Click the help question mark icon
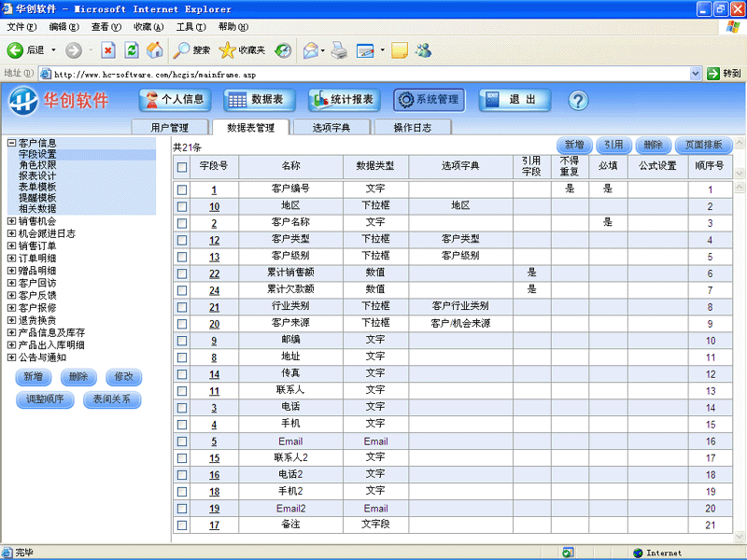Viewport: 747px width, 560px height. [577, 100]
